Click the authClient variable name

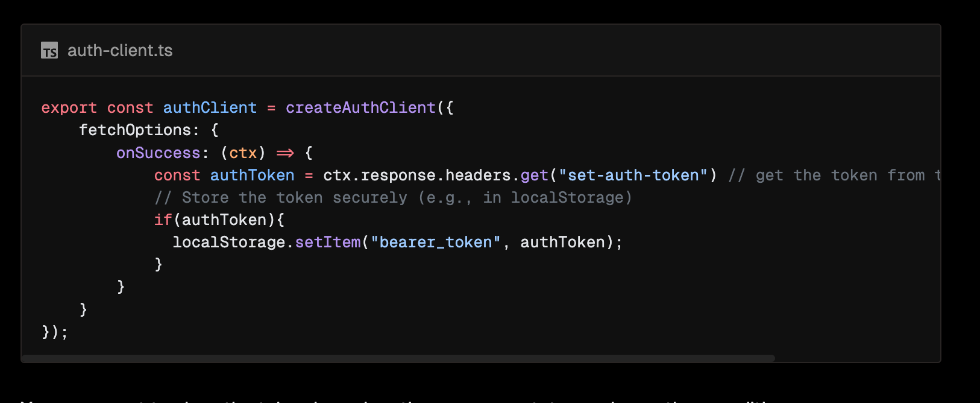click(x=210, y=108)
